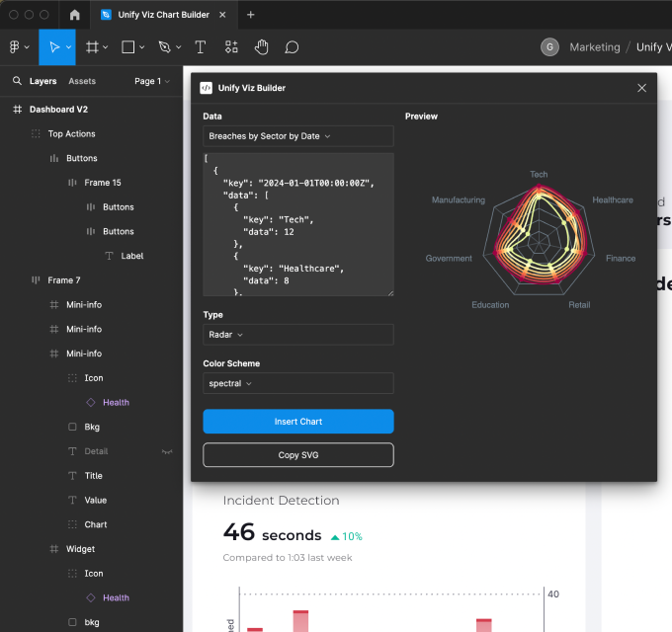Open the Color Scheme dropdown
Image resolution: width=672 pixels, height=632 pixels.
297,383
